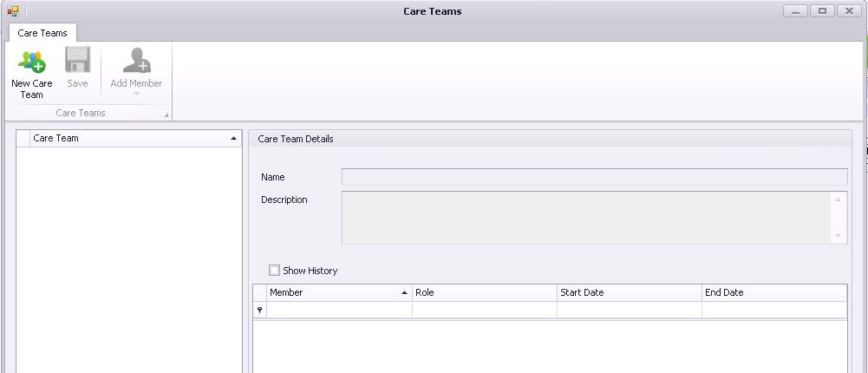Toggle the Show History checkbox
The image size is (868, 373).
pyautogui.click(x=275, y=270)
